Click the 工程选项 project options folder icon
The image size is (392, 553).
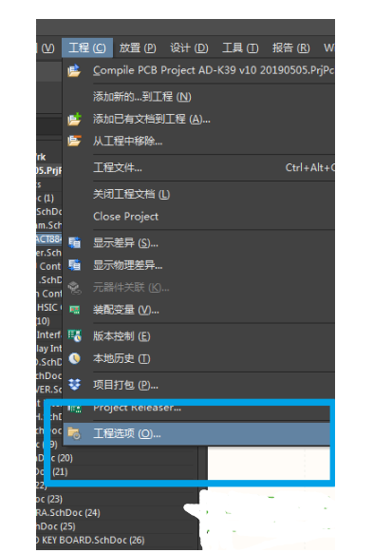point(74,433)
